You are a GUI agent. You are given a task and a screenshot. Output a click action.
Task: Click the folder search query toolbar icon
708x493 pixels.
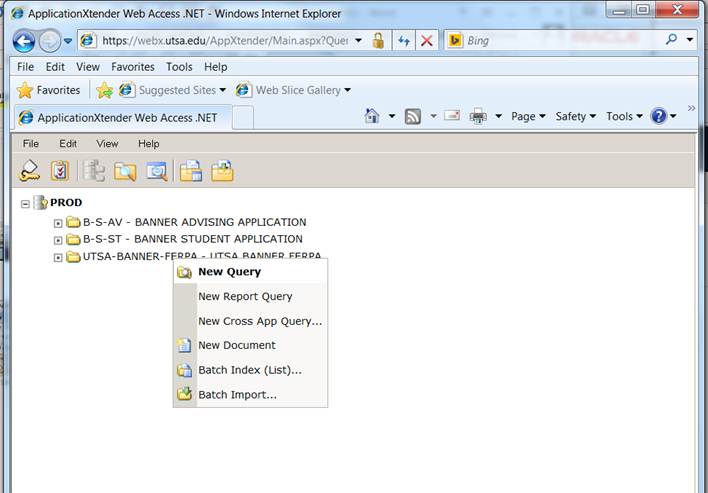click(125, 171)
